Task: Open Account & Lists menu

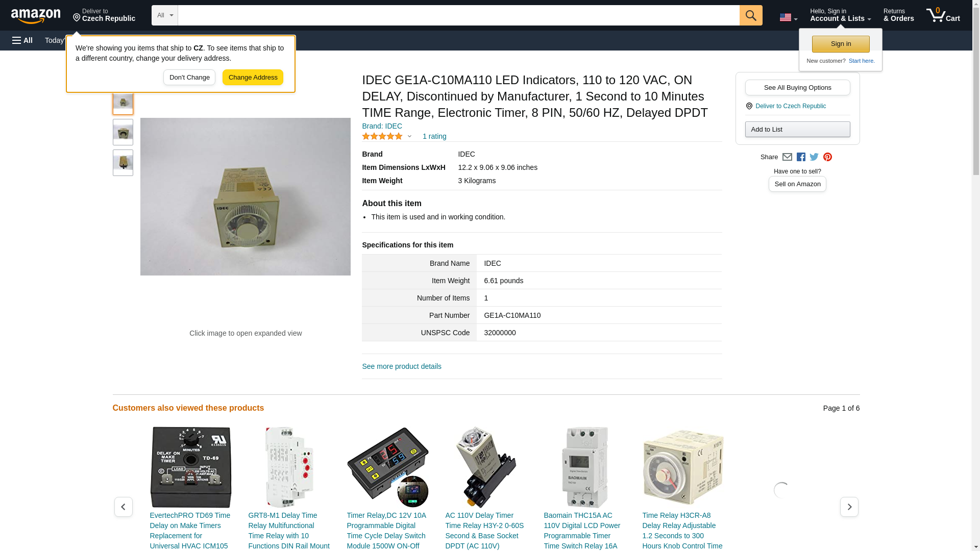Action: 840,15
